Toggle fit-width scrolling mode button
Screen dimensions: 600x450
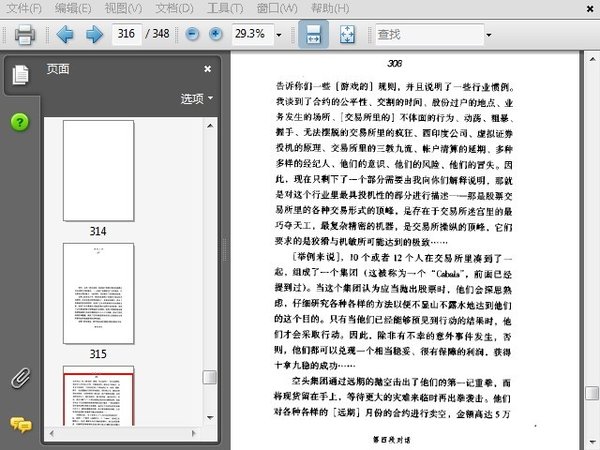tap(313, 34)
